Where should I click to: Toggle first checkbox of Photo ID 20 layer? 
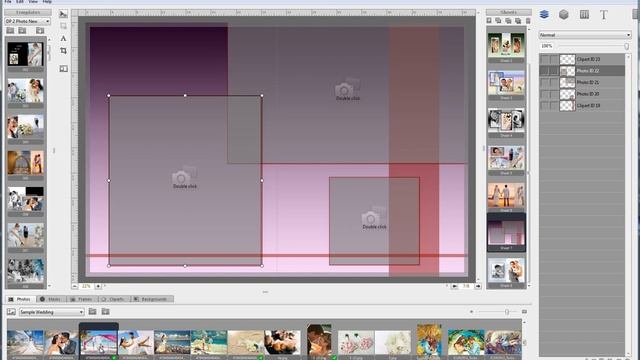(545, 94)
